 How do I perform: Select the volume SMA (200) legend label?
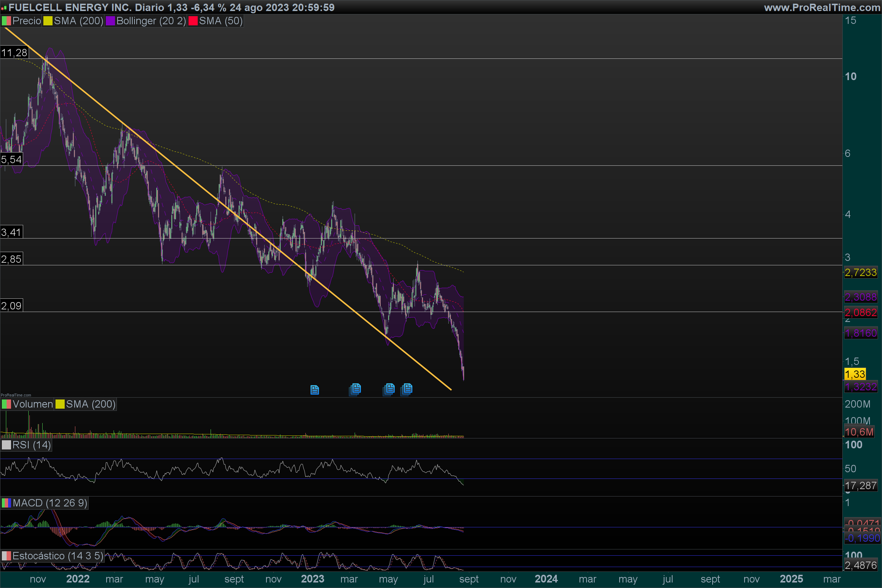click(90, 404)
